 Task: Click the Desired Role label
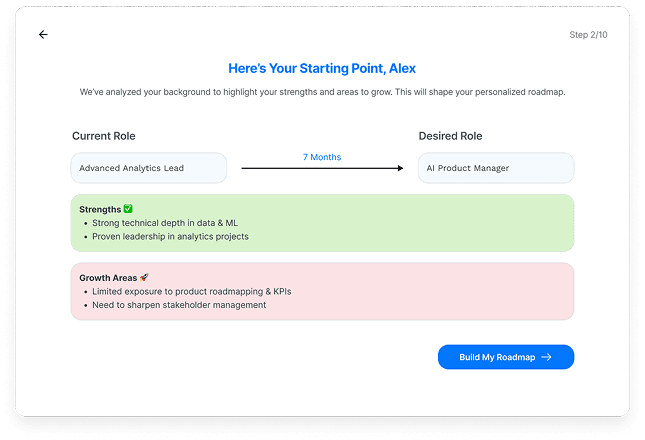click(x=450, y=136)
